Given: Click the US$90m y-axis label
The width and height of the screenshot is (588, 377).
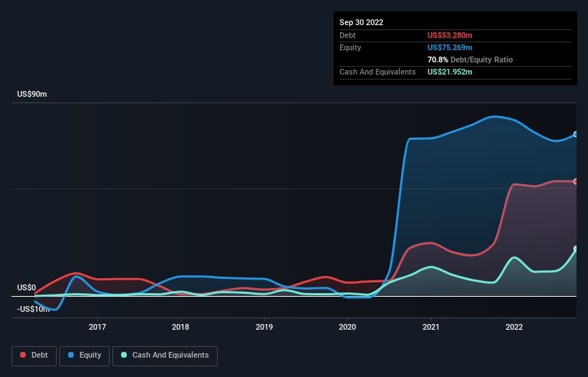Looking at the screenshot, I should pos(32,94).
